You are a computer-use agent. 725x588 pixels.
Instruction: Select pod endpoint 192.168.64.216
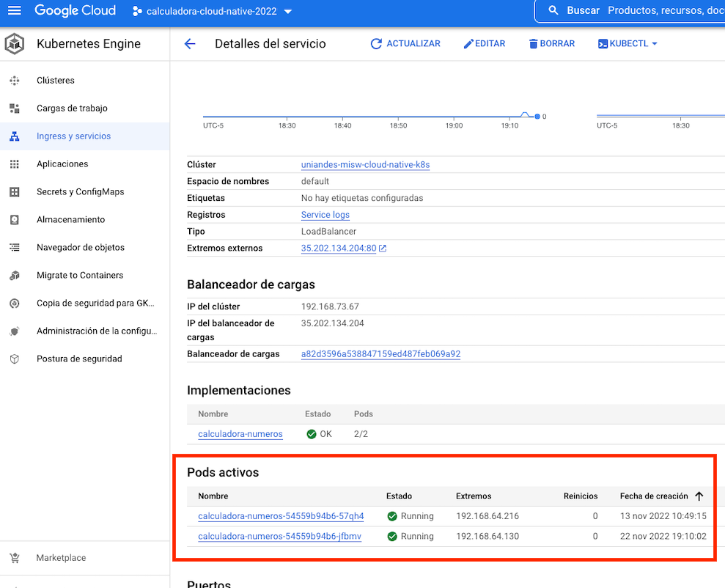487,516
